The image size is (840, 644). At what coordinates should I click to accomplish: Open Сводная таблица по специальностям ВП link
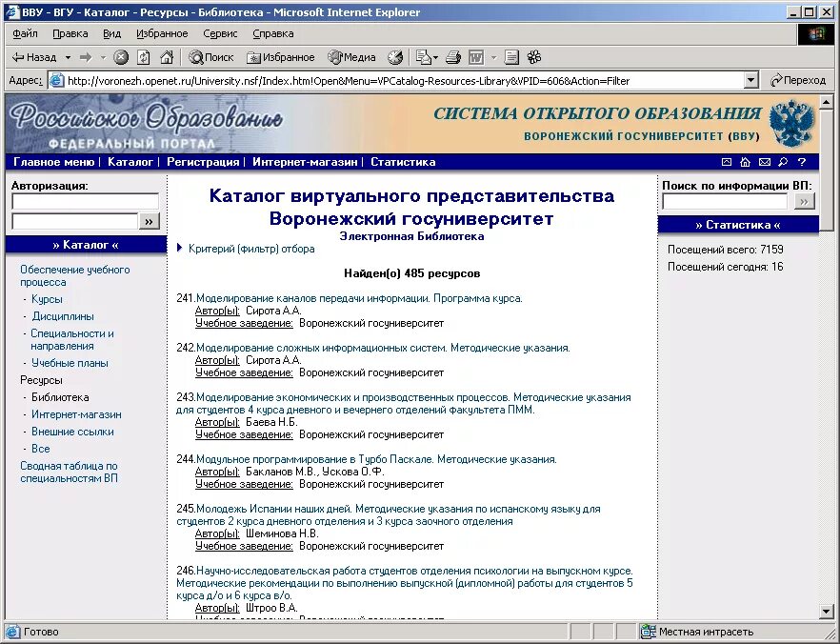(x=69, y=472)
